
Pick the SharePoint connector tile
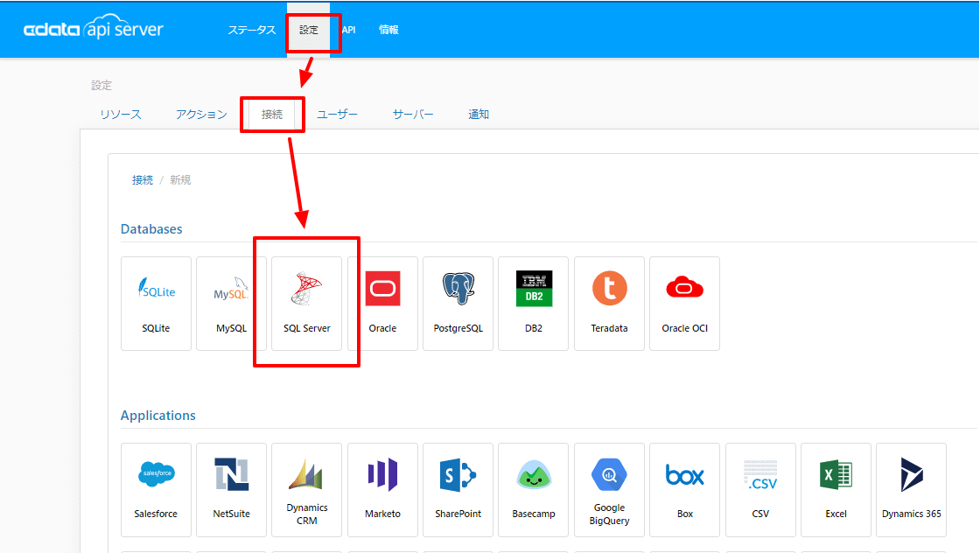pos(458,490)
